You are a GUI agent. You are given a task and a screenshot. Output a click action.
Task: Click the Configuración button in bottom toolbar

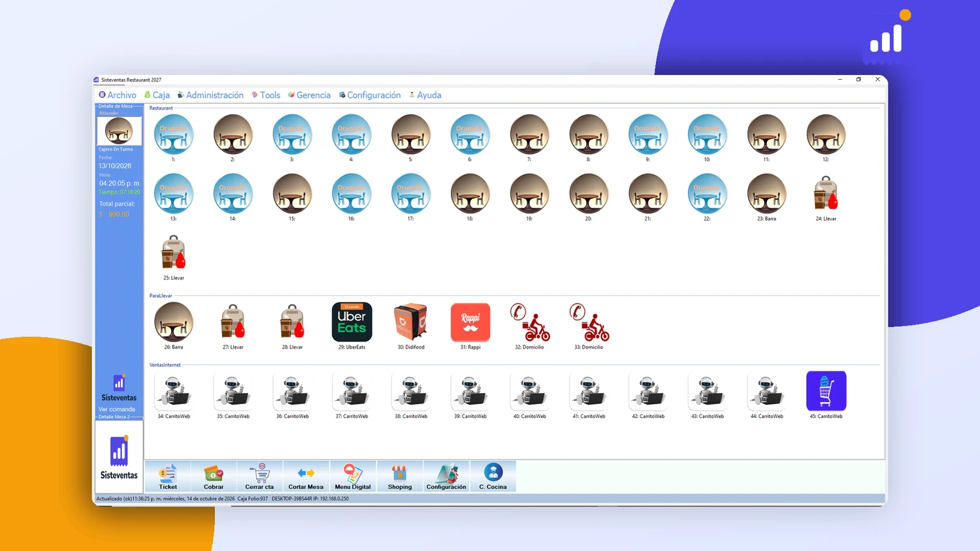[446, 476]
